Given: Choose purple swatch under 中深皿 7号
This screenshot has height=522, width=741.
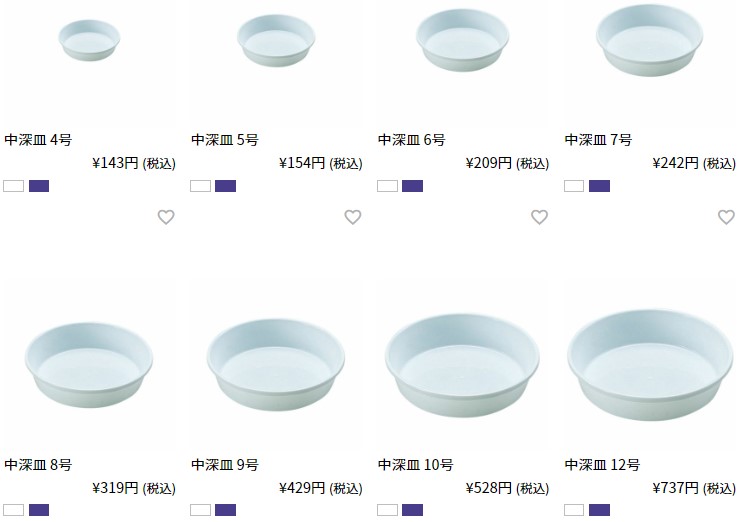Looking at the screenshot, I should 599,186.
